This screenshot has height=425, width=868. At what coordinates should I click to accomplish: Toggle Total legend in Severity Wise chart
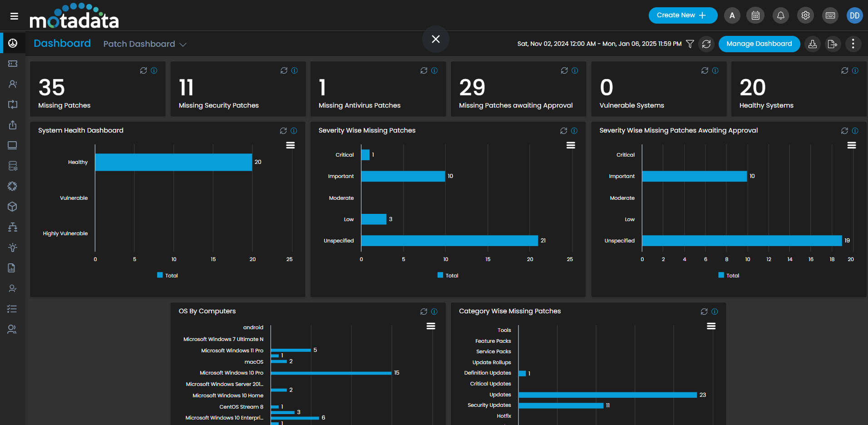pyautogui.click(x=448, y=276)
